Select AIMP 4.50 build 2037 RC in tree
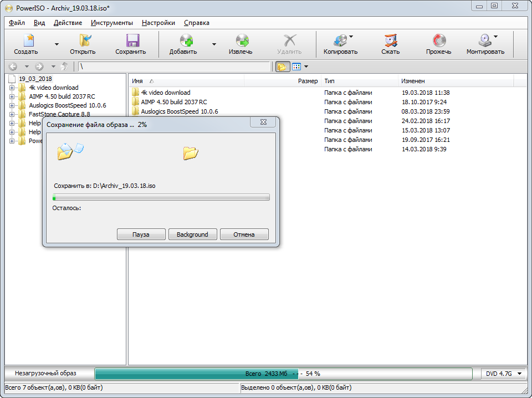The width and height of the screenshot is (532, 398). (x=62, y=96)
